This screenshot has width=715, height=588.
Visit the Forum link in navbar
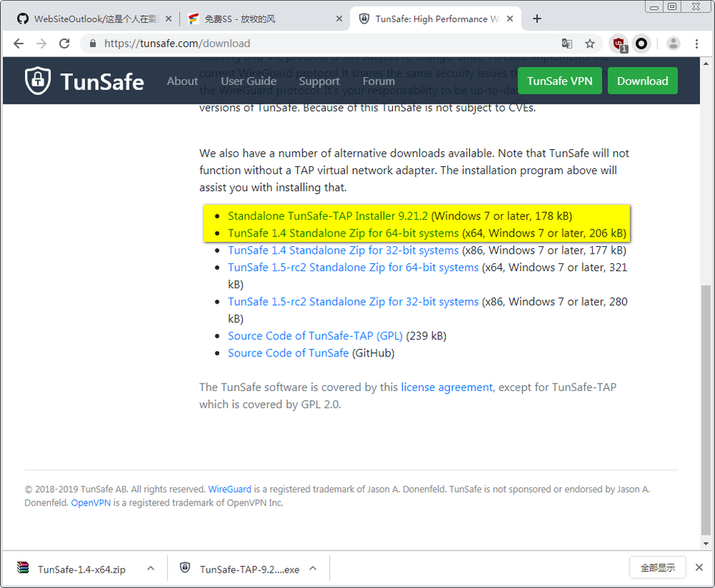(379, 81)
